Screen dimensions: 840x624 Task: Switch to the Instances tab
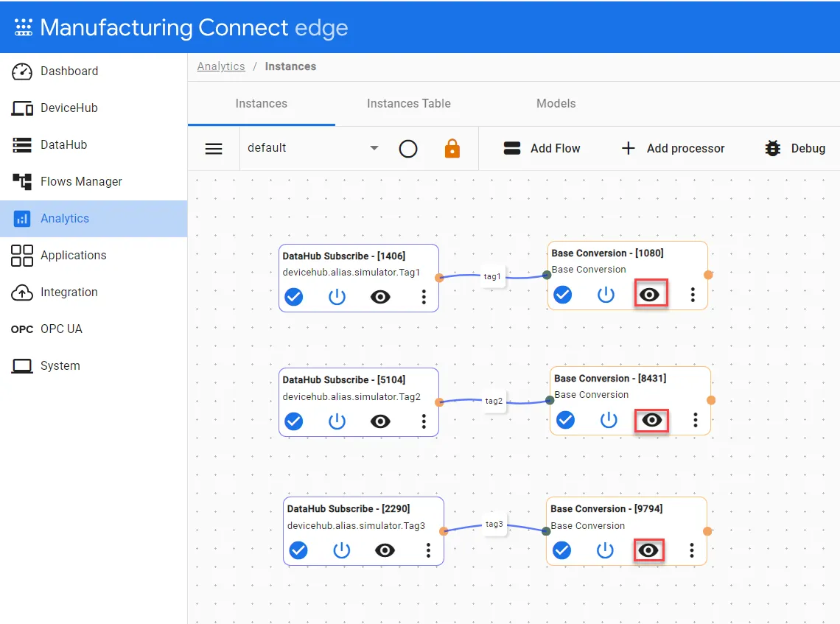262,103
